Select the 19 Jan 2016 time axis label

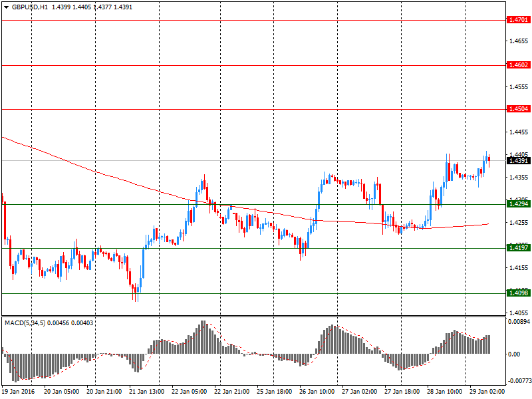click(19, 392)
